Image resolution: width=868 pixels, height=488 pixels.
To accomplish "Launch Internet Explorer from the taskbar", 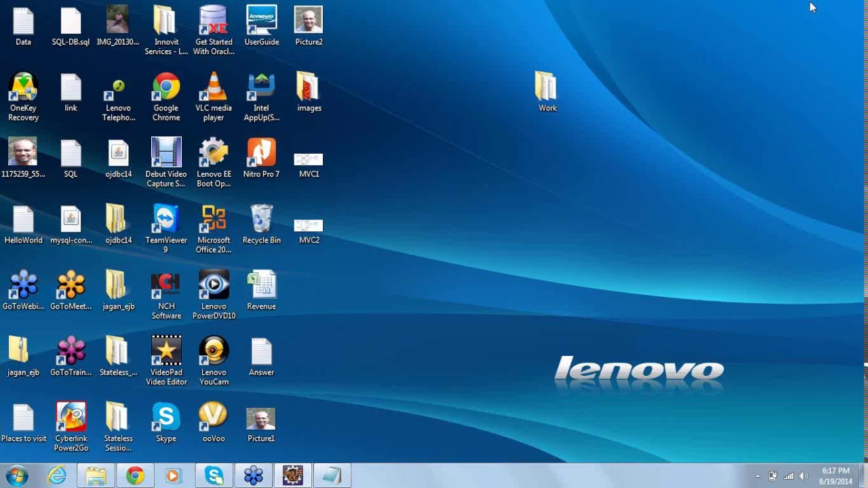I will click(x=57, y=476).
